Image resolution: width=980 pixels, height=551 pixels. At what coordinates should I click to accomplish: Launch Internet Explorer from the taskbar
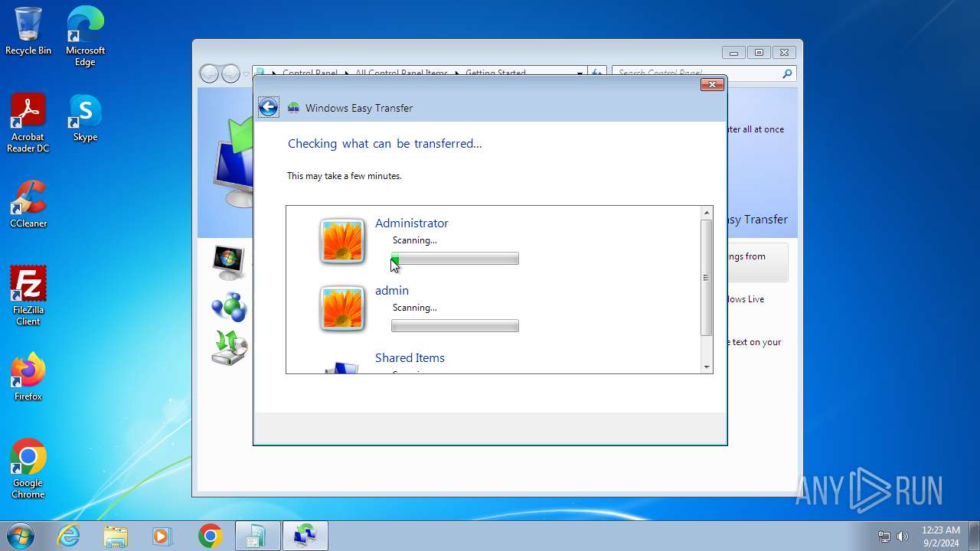pyautogui.click(x=69, y=536)
